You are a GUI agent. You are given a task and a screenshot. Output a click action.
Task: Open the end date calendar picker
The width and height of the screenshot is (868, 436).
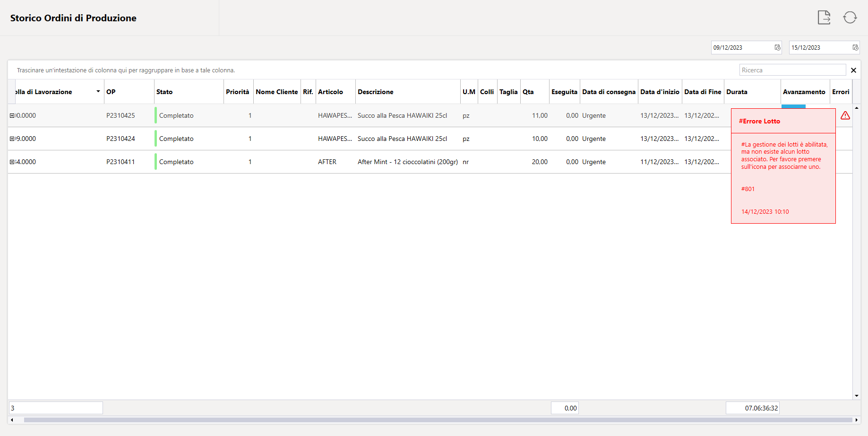855,47
